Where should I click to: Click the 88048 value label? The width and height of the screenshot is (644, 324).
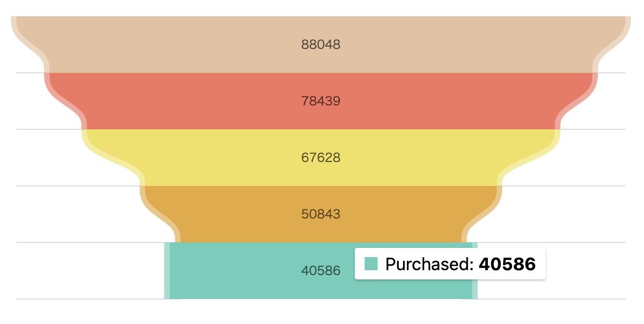click(321, 45)
